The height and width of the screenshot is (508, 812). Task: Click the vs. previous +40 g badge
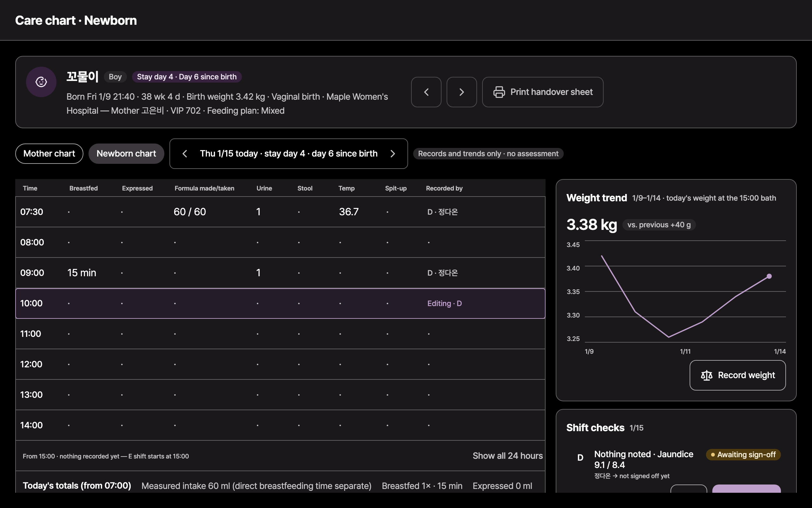[x=659, y=225]
